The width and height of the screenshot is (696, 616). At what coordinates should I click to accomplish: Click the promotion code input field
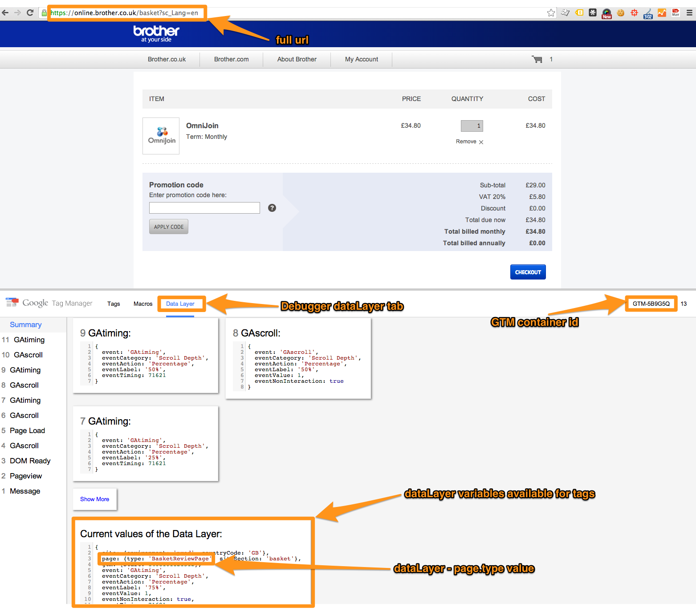(204, 208)
